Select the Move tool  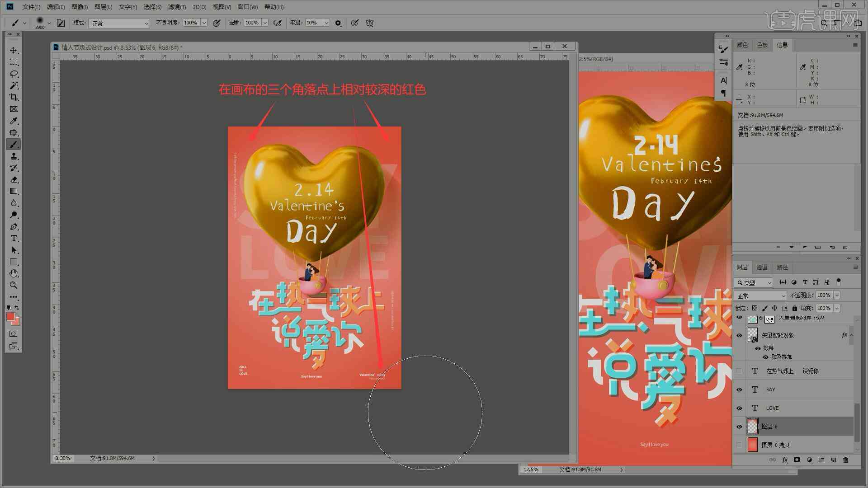point(14,50)
